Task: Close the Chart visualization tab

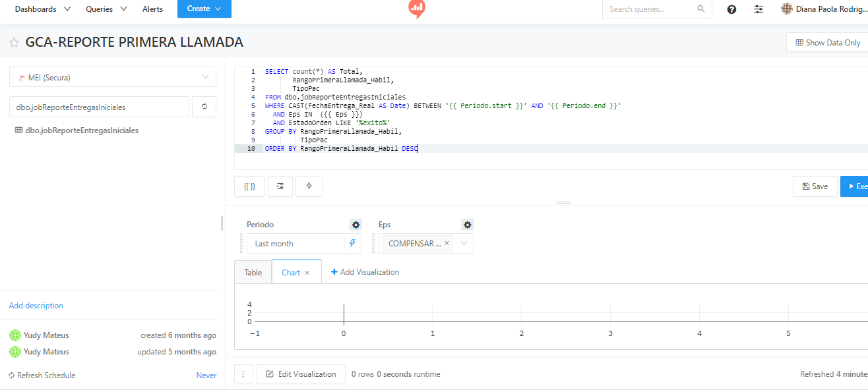Action: click(x=307, y=273)
